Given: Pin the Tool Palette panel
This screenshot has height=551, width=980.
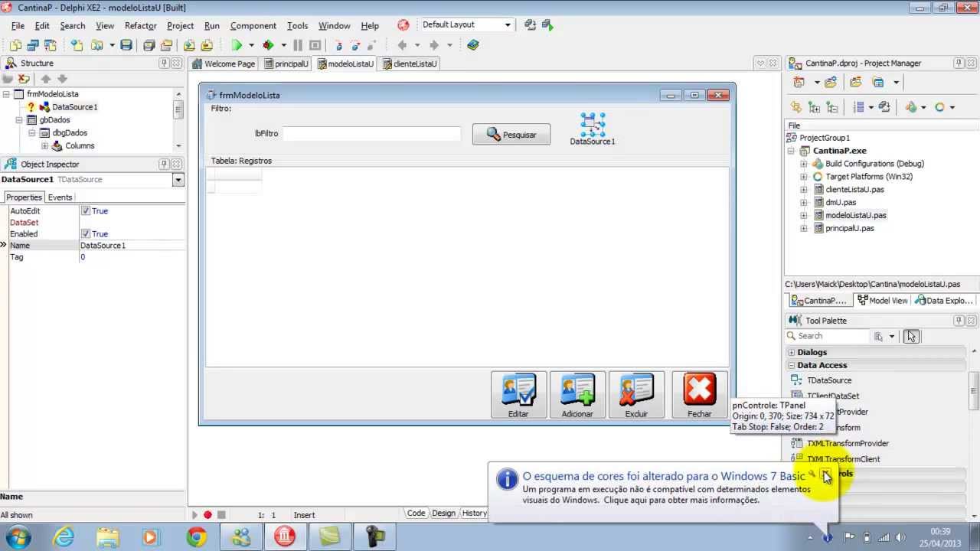Looking at the screenshot, I should tap(959, 320).
